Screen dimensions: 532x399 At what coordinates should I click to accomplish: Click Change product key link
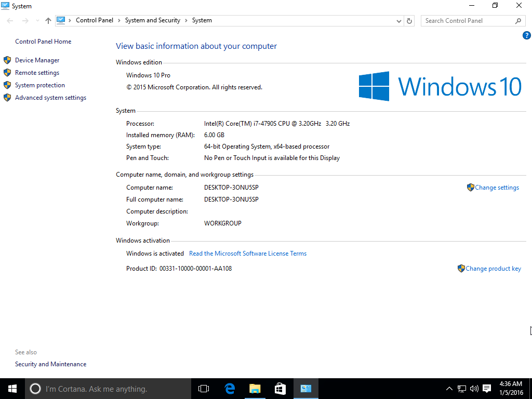coord(493,269)
